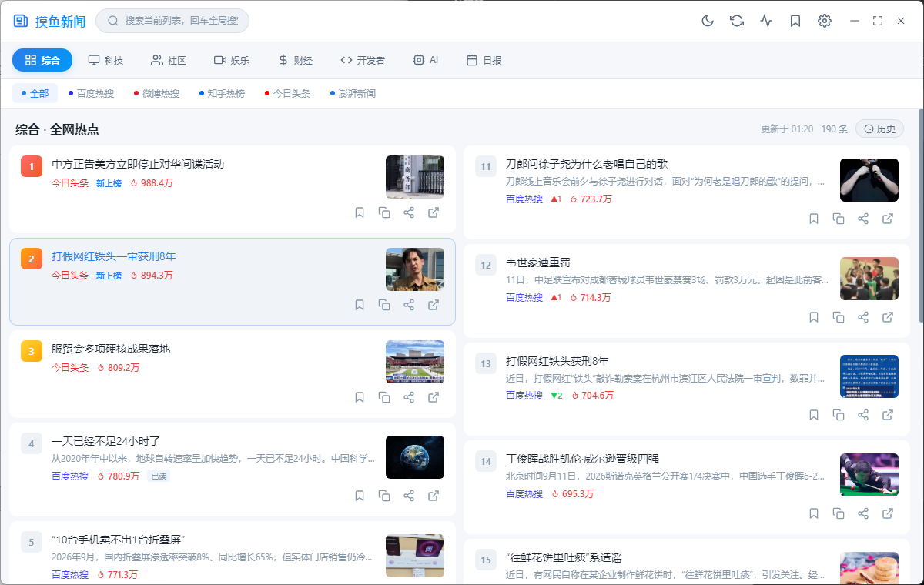This screenshot has width=924, height=585.
Task: Open 打假网红铁头一审获刑8年 externally
Action: 434,305
